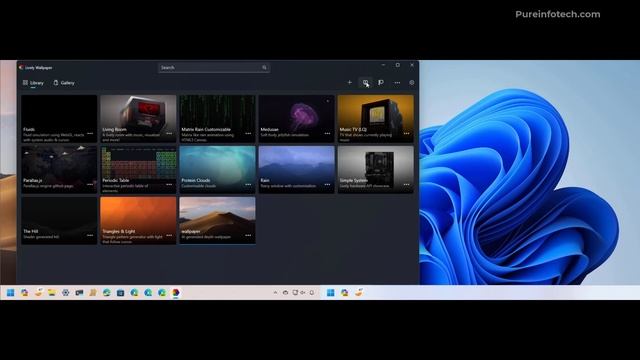Select the Living Room wallpaper thumbnail
Image resolution: width=640 pixels, height=360 pixels.
point(138,119)
